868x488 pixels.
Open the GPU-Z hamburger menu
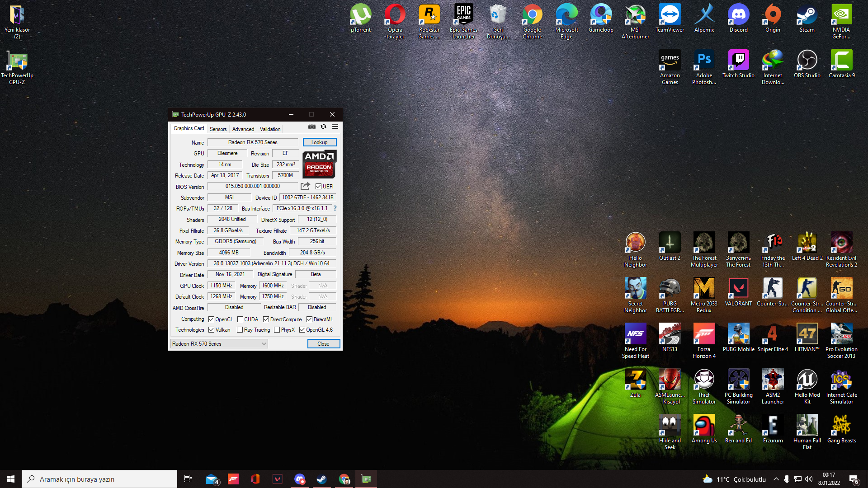(x=335, y=127)
